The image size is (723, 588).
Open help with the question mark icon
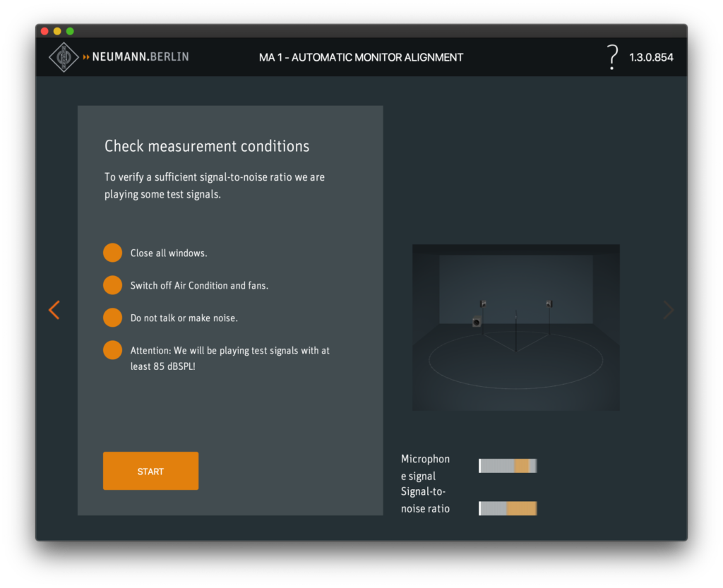[x=612, y=57]
